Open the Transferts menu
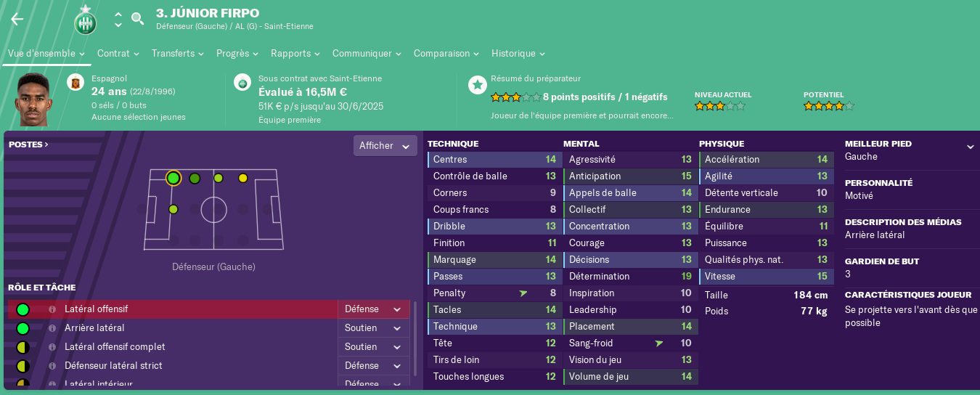This screenshot has height=395, width=980. 178,53
